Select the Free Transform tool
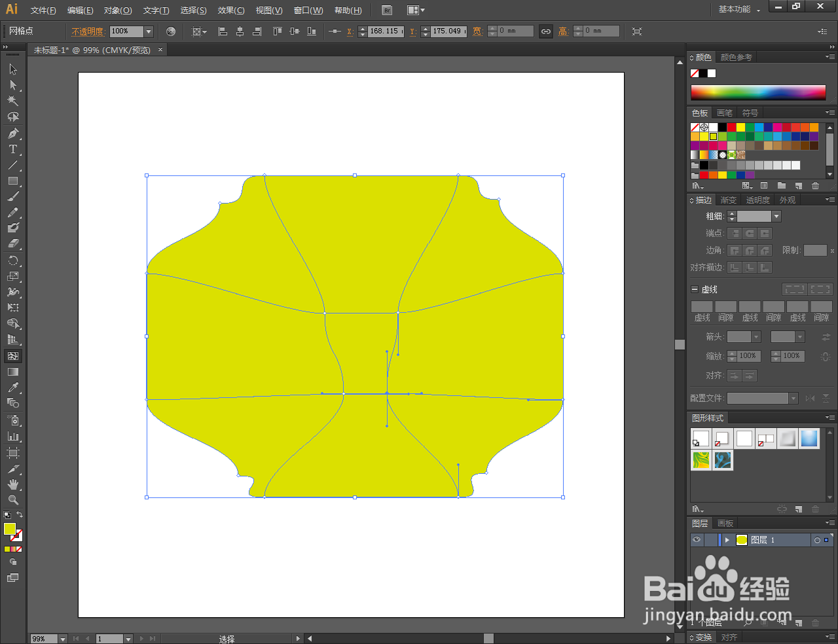The height and width of the screenshot is (644, 838). [x=13, y=308]
